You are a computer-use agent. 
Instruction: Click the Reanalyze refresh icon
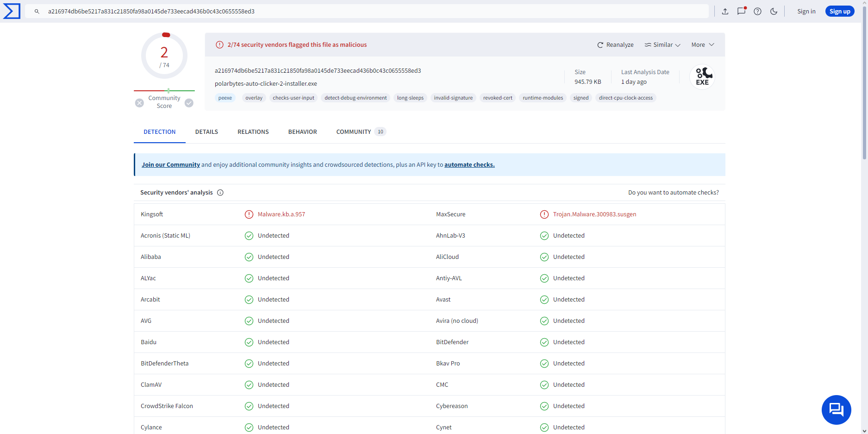[x=600, y=45]
